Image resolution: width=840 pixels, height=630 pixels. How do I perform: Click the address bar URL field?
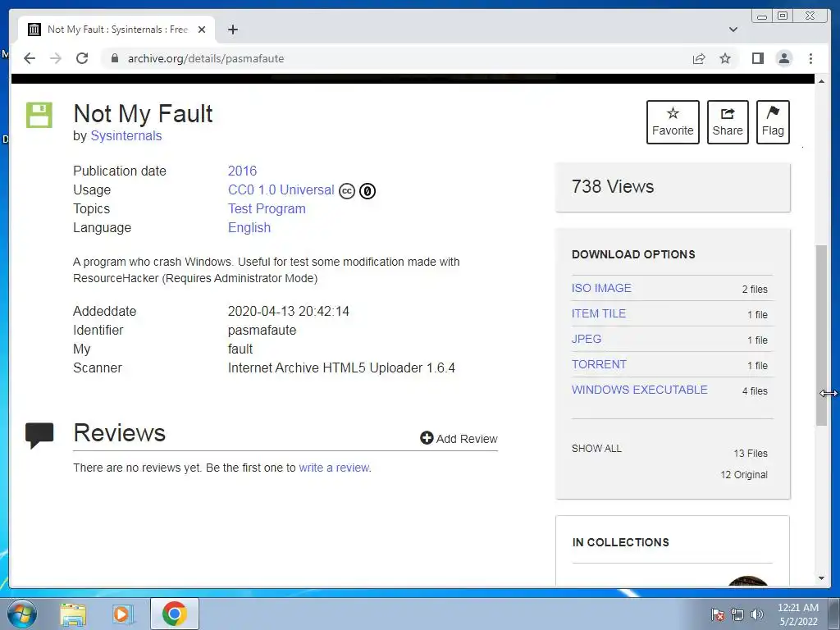[x=396, y=58]
